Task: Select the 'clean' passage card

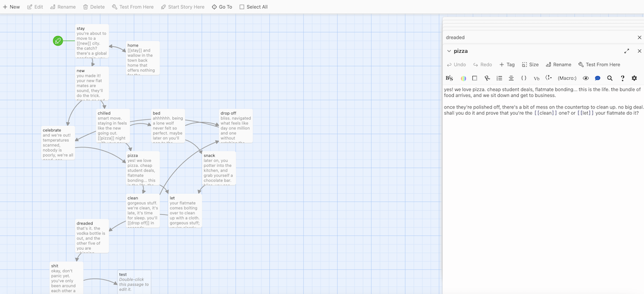Action: [143, 211]
